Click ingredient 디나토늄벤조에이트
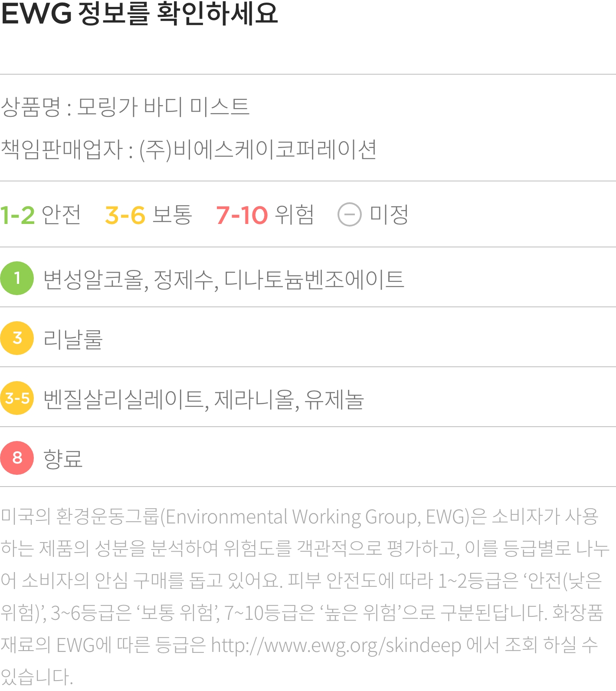Screen dimensions: 616x691 click(314, 279)
